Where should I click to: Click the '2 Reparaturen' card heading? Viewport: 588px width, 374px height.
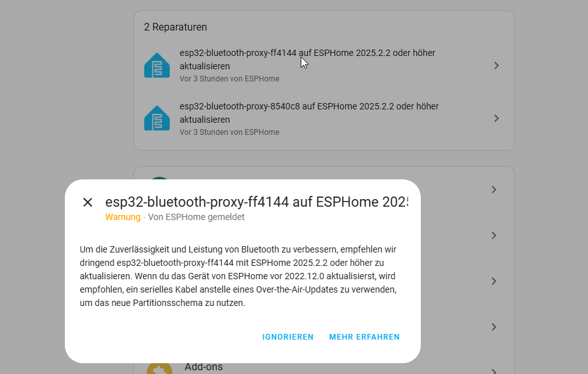pos(175,27)
